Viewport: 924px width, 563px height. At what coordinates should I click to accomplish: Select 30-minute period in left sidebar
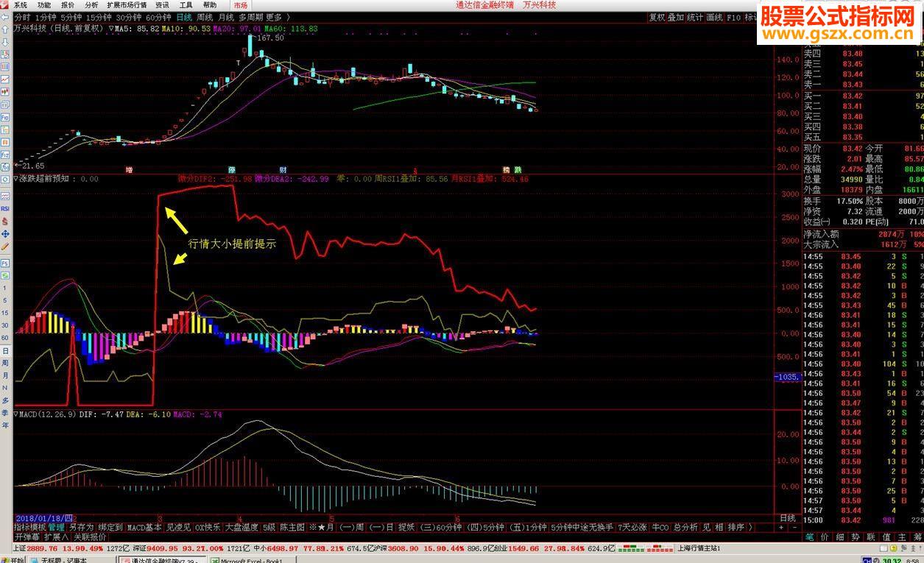(5, 325)
